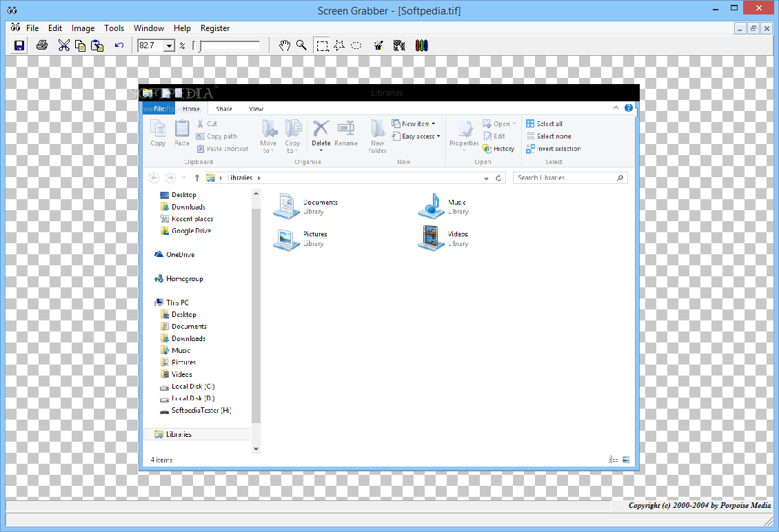Open the zoom percentage dropdown
Image resolution: width=779 pixels, height=532 pixels.
coord(169,45)
